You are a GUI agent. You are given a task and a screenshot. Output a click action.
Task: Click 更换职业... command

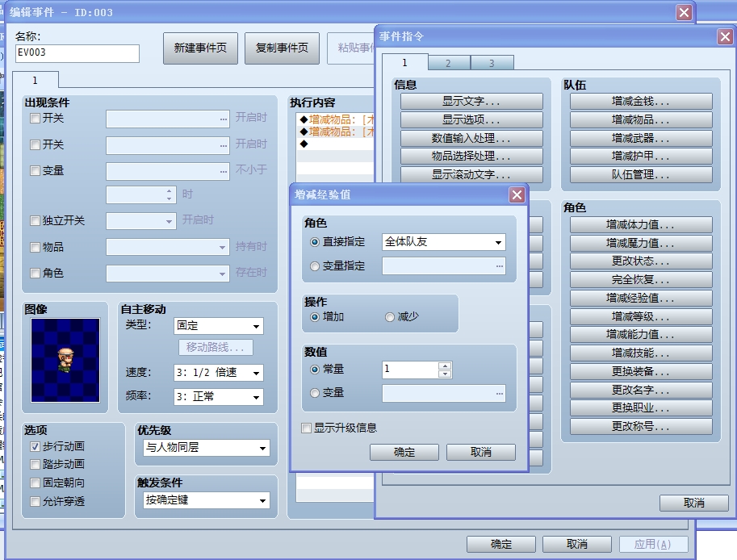tap(641, 407)
